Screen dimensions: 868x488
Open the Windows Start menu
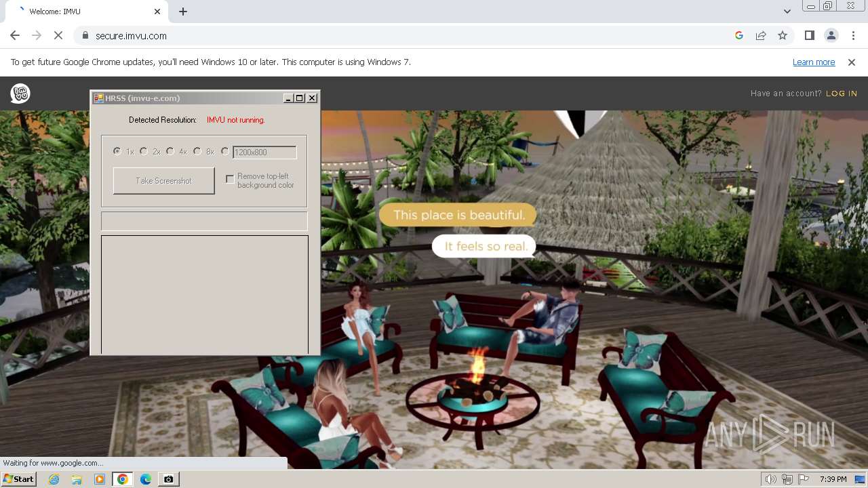[19, 479]
